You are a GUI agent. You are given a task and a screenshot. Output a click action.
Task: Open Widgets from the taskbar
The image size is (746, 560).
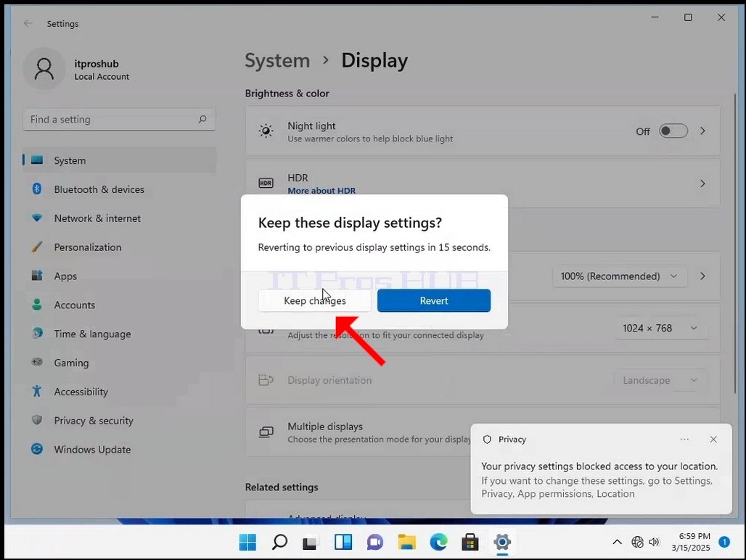tap(343, 542)
